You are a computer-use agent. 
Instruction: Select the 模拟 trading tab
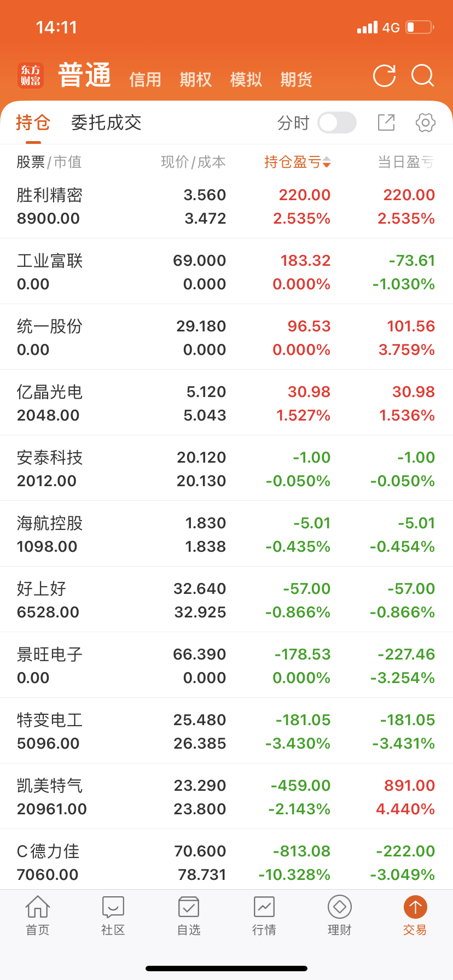pyautogui.click(x=246, y=80)
